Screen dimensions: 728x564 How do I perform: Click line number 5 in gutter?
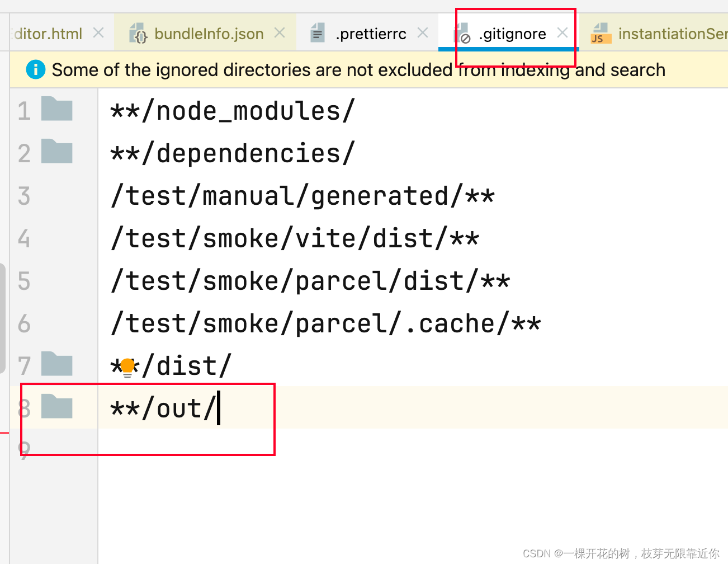click(x=23, y=281)
